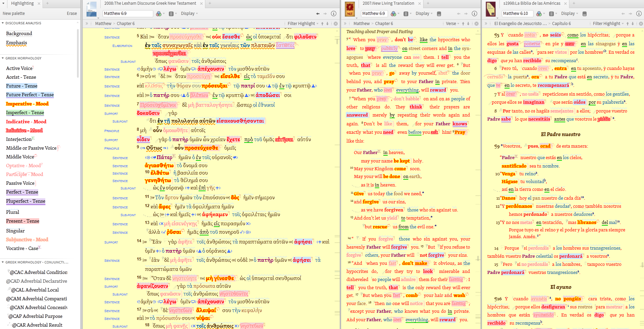The image size is (644, 329).
Task: Go back in Lexham Greek panel history
Action: [x=318, y=14]
